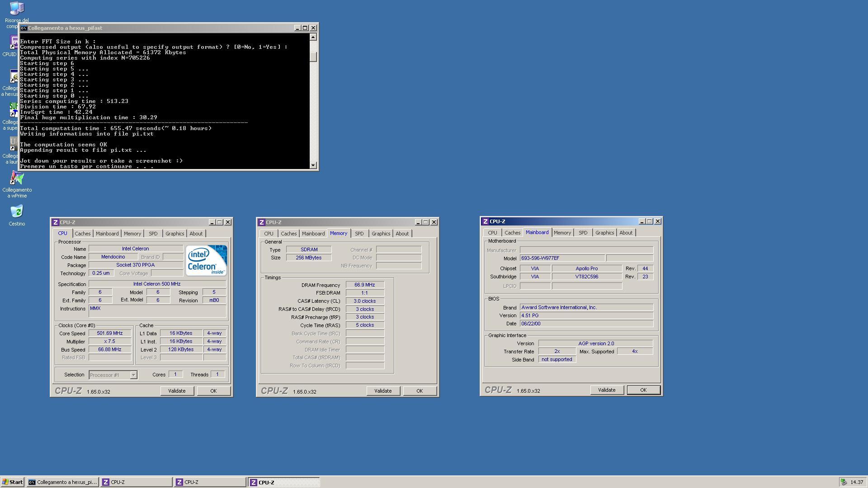Click DRAM Frequency 66.9 MHz value
Screen dimensions: 868x488
365,285
